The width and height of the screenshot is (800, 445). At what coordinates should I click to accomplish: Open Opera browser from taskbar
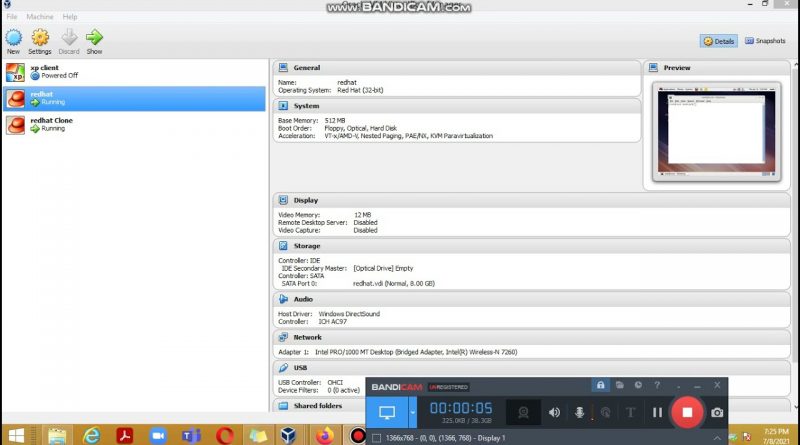pos(225,435)
